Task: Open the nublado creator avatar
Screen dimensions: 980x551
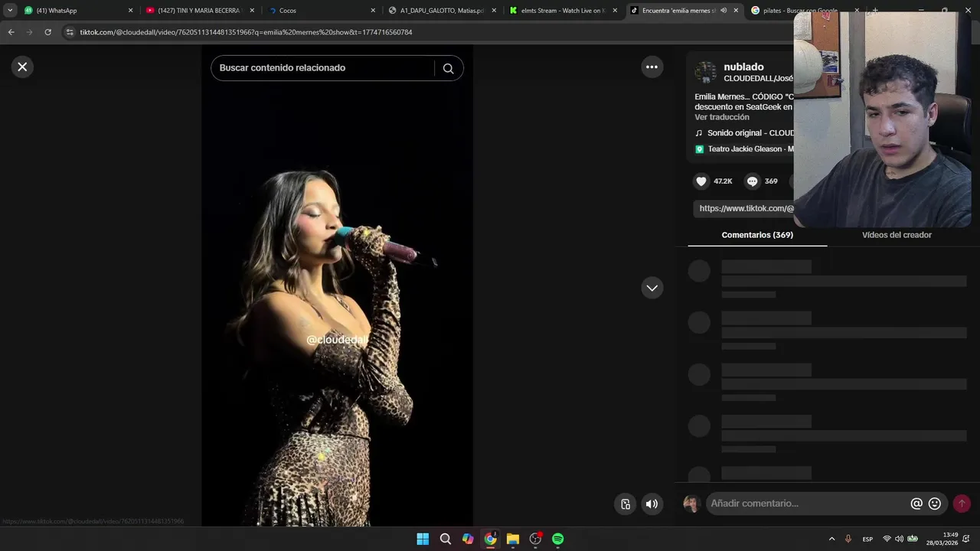Action: 705,72
